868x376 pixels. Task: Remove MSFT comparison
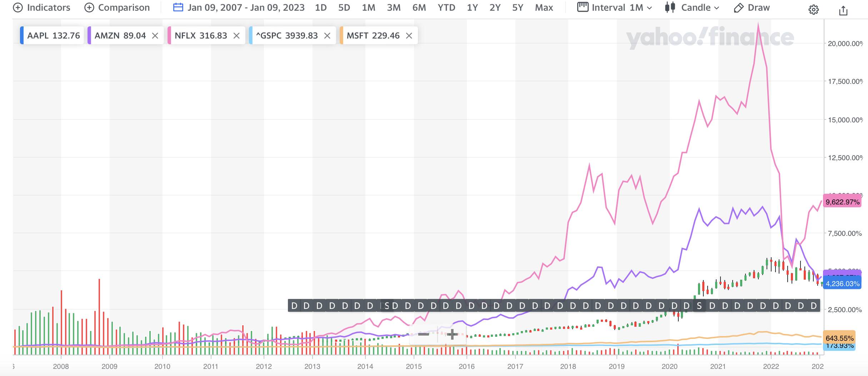pos(409,36)
